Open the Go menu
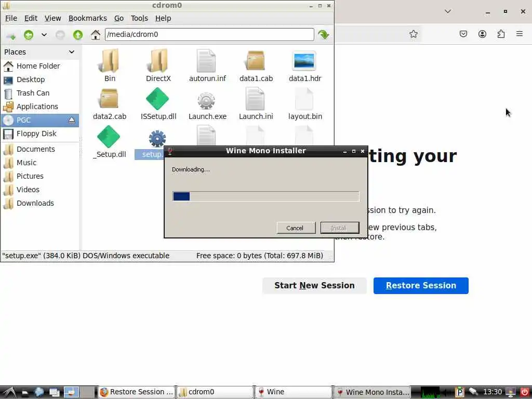Image resolution: width=532 pixels, height=399 pixels. tap(119, 18)
